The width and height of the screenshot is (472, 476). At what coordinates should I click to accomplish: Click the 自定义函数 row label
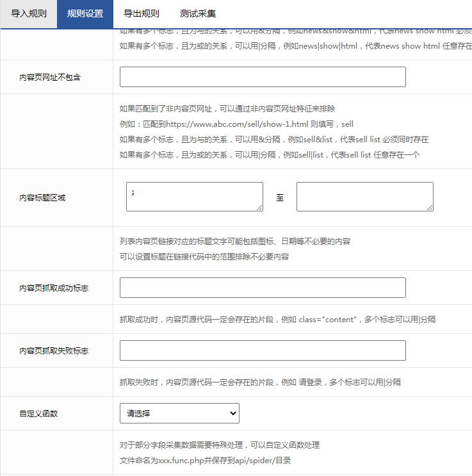(x=38, y=414)
